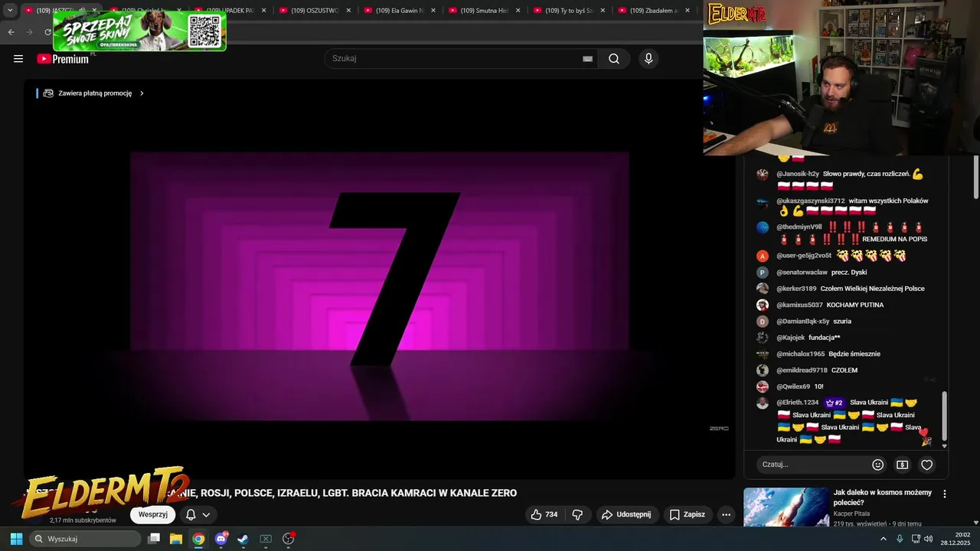This screenshot has width=980, height=551.
Task: Open Steam from the taskbar
Action: tap(243, 539)
